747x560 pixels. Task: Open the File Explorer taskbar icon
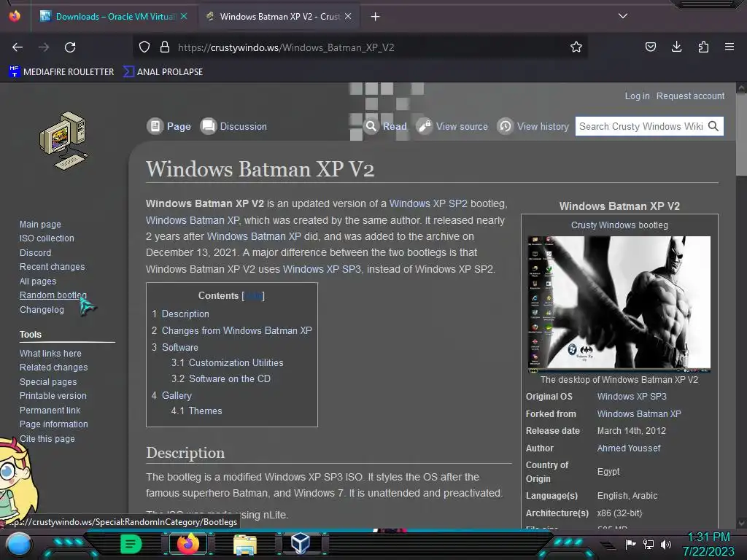click(x=245, y=544)
